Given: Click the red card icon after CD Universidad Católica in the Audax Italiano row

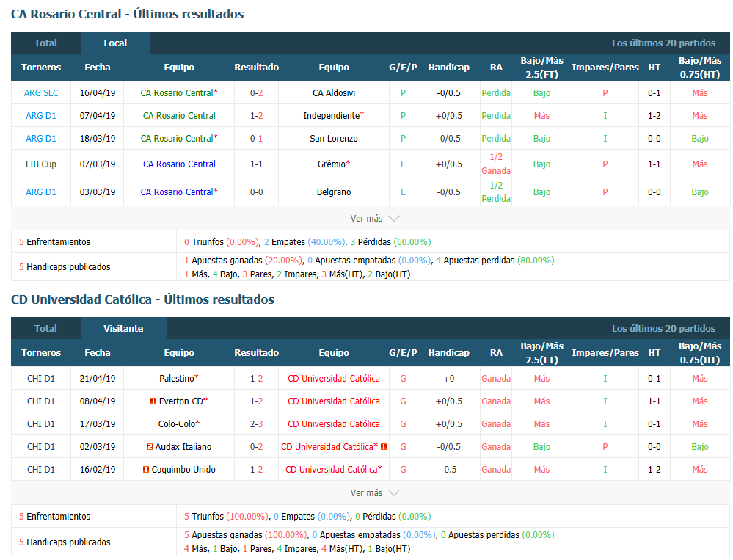Looking at the screenshot, I should pyautogui.click(x=384, y=447).
